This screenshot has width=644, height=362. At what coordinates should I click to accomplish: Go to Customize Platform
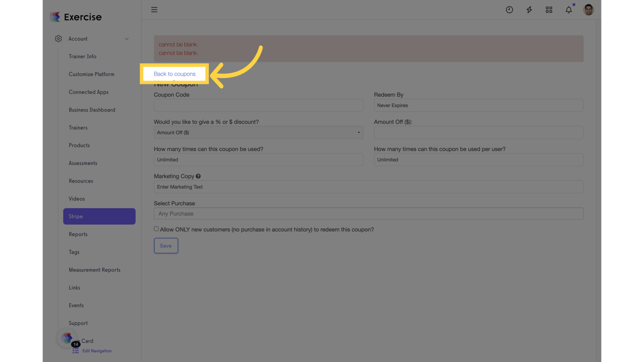[x=91, y=74]
